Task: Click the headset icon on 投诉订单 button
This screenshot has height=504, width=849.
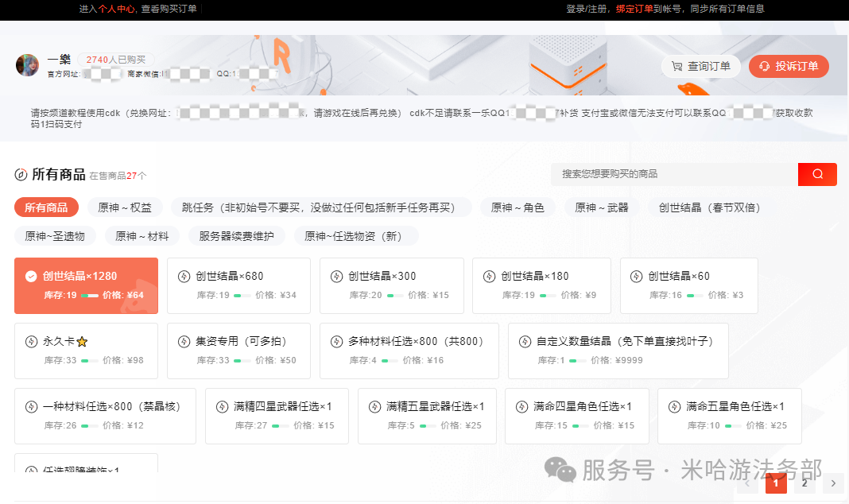Action: coord(765,66)
